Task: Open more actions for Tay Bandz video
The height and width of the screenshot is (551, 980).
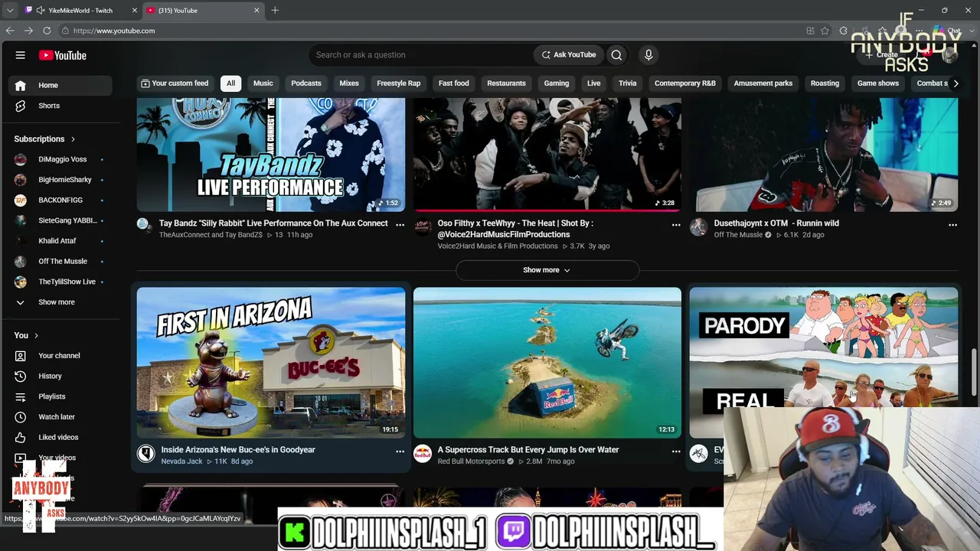Action: tap(400, 225)
